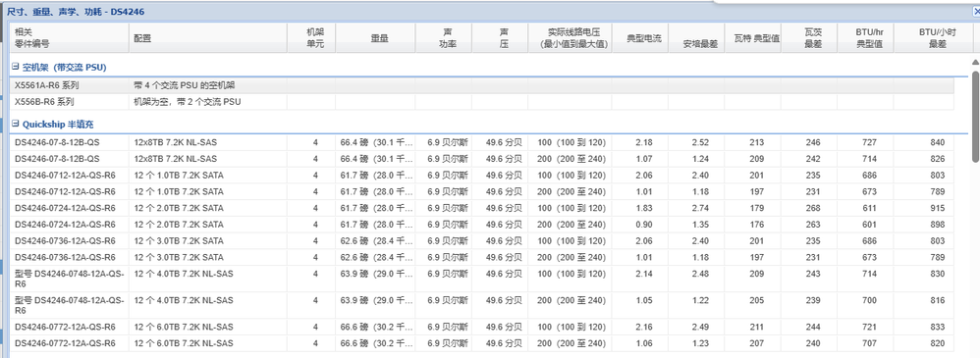Click the 机架单元 column header
This screenshot has height=358, width=980.
(312, 38)
